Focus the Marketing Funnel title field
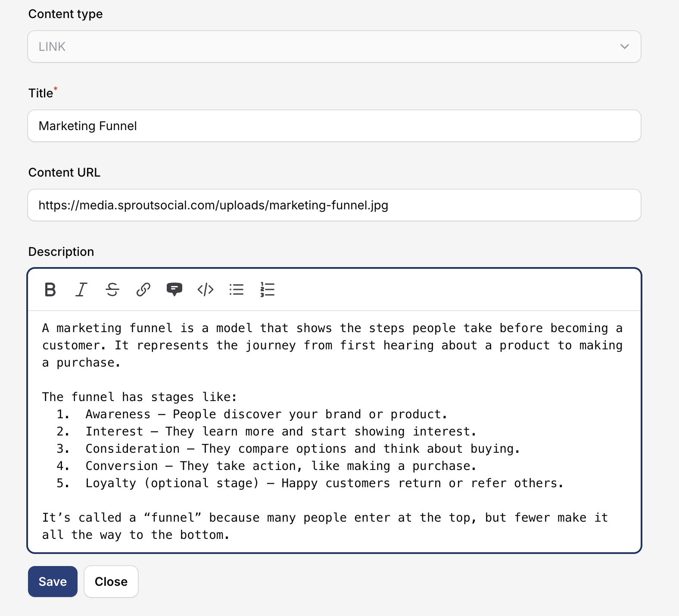The width and height of the screenshot is (679, 616). pos(334,126)
